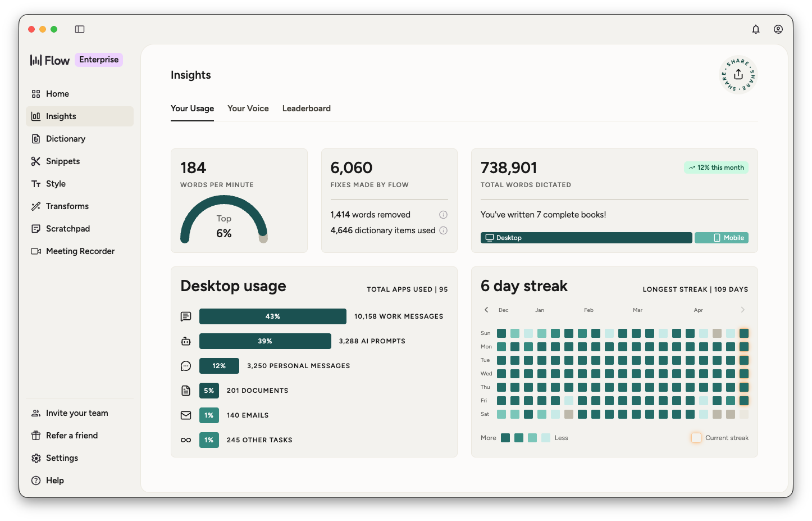Click the Transforms wand icon
The width and height of the screenshot is (812, 521).
[36, 206]
